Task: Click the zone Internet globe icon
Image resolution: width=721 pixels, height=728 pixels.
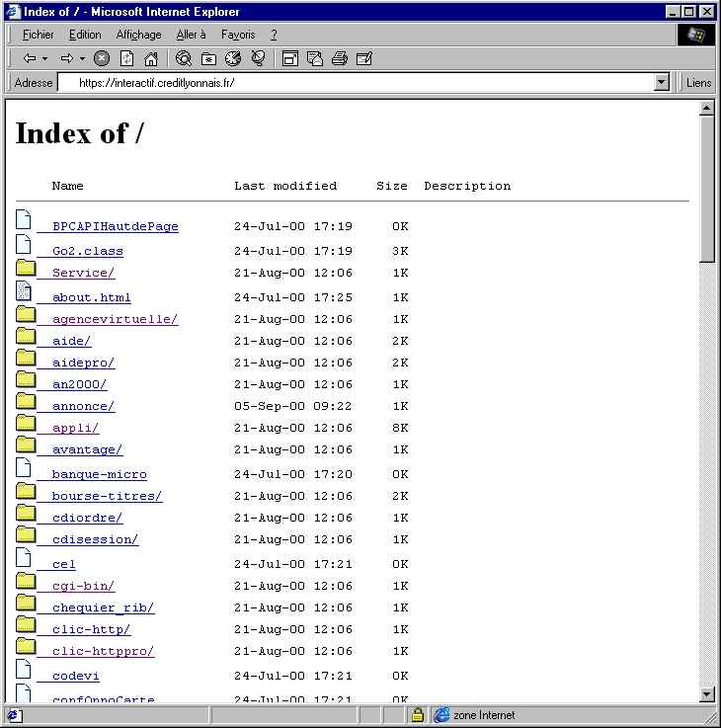Action: (441, 715)
